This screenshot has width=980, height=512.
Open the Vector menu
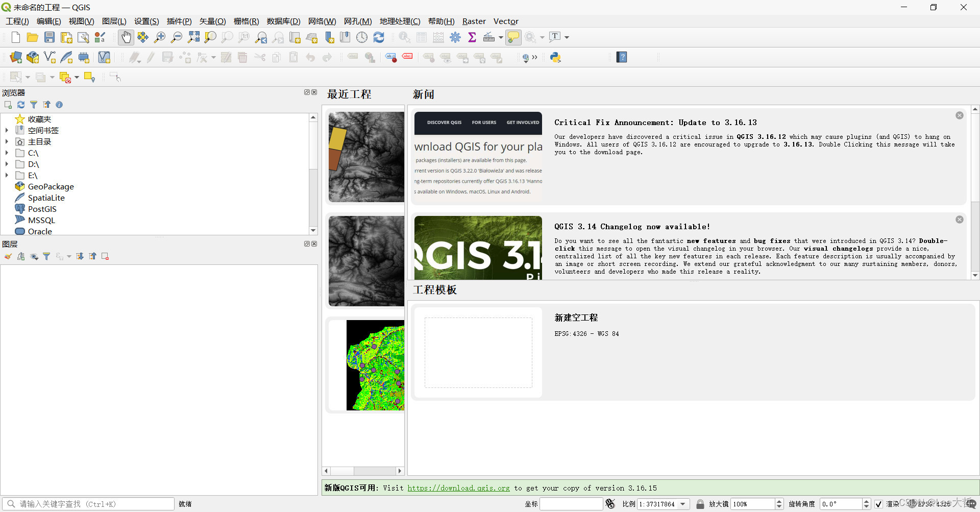pyautogui.click(x=506, y=21)
